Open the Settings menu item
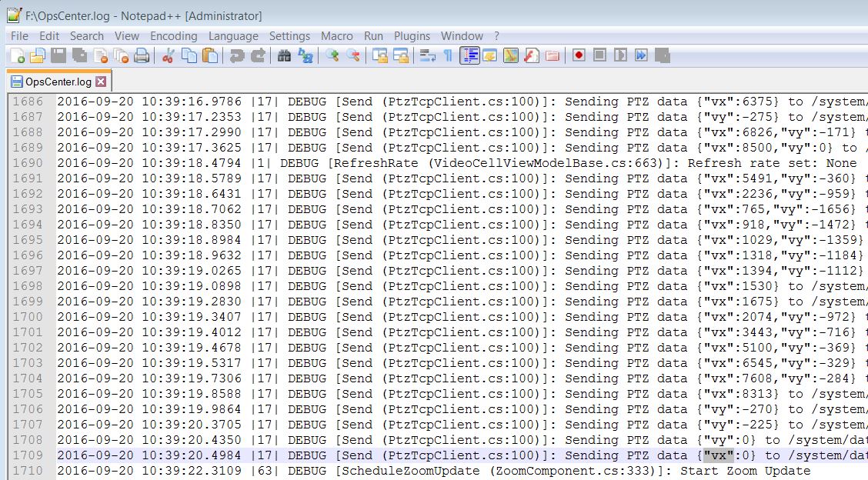Viewport: 868px width, 480px height. [290, 35]
